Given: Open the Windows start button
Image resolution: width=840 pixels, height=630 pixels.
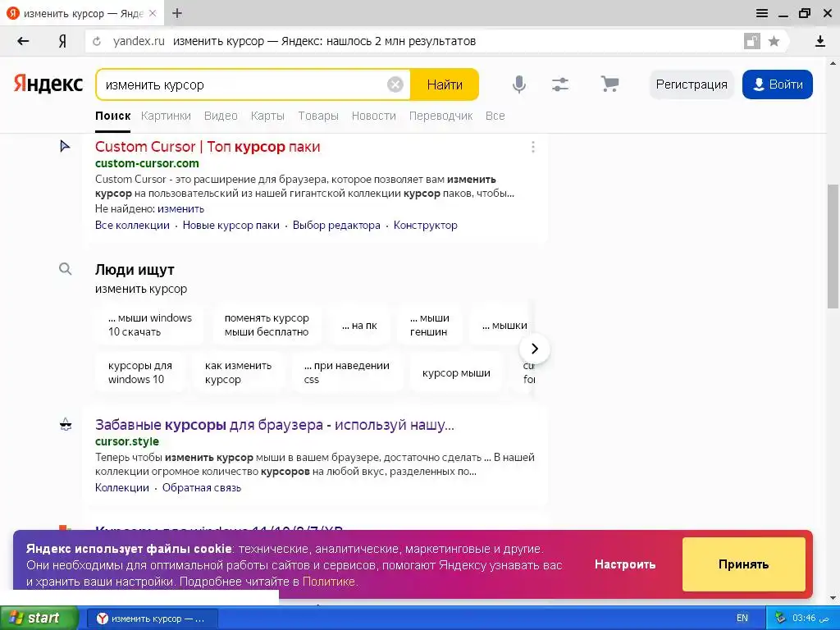Looking at the screenshot, I should pos(39,619).
